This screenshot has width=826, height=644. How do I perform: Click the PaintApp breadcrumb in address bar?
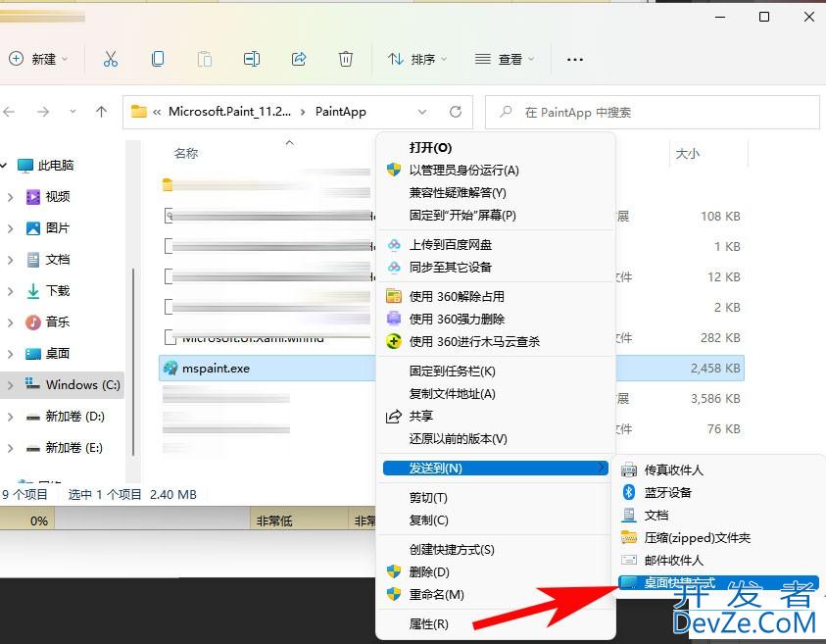pyautogui.click(x=340, y=112)
